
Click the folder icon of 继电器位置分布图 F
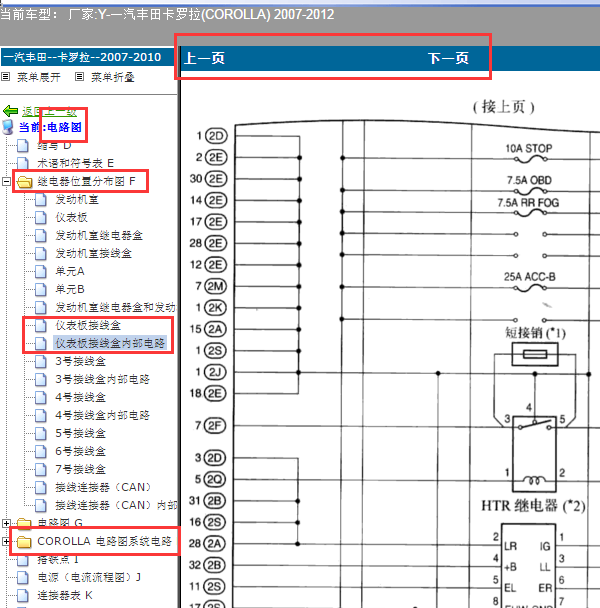point(24,181)
